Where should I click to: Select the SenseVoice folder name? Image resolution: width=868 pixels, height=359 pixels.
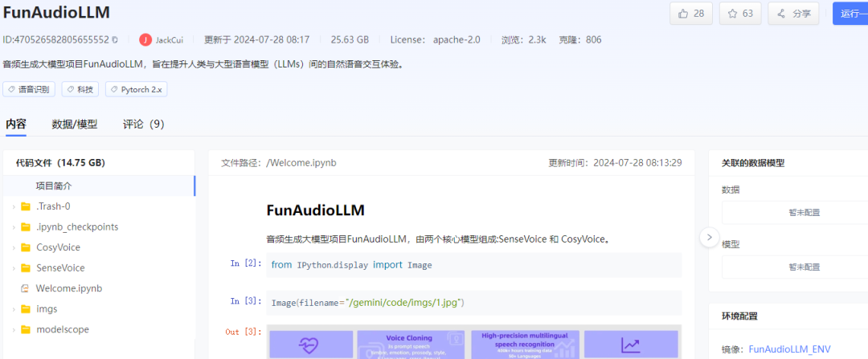click(x=60, y=267)
